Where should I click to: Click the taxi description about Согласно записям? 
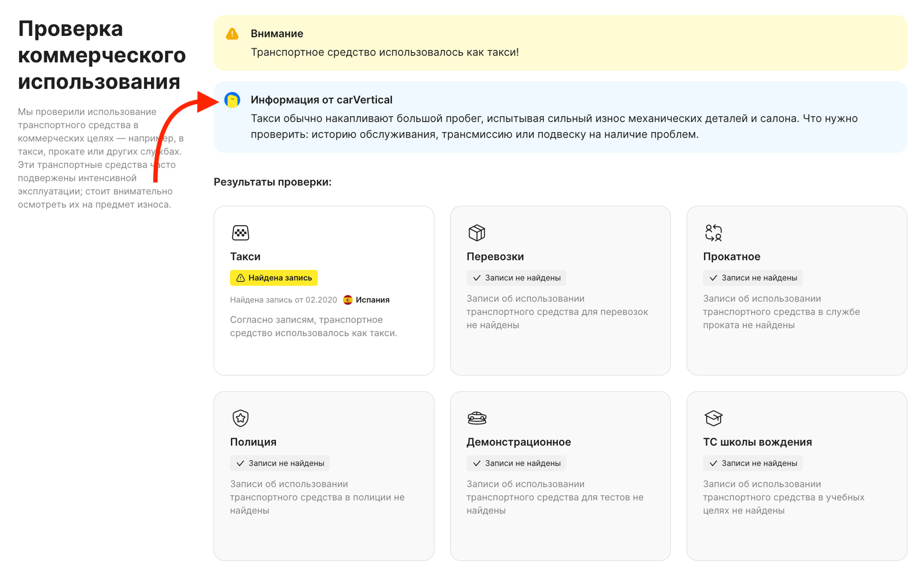pos(314,326)
